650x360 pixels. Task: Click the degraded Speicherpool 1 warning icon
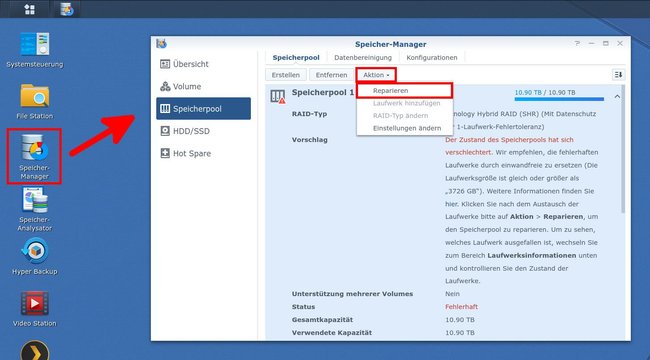[278, 97]
